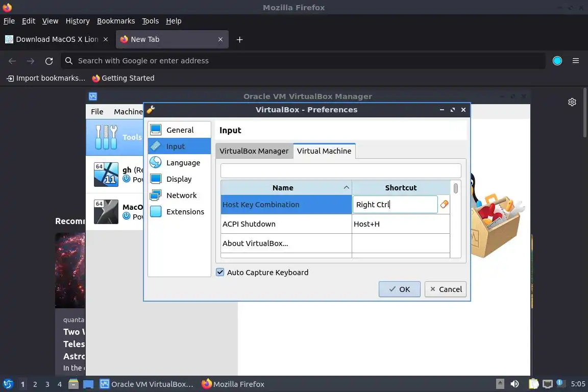Click clock showing 5:05
The image size is (588, 392).
point(578,384)
